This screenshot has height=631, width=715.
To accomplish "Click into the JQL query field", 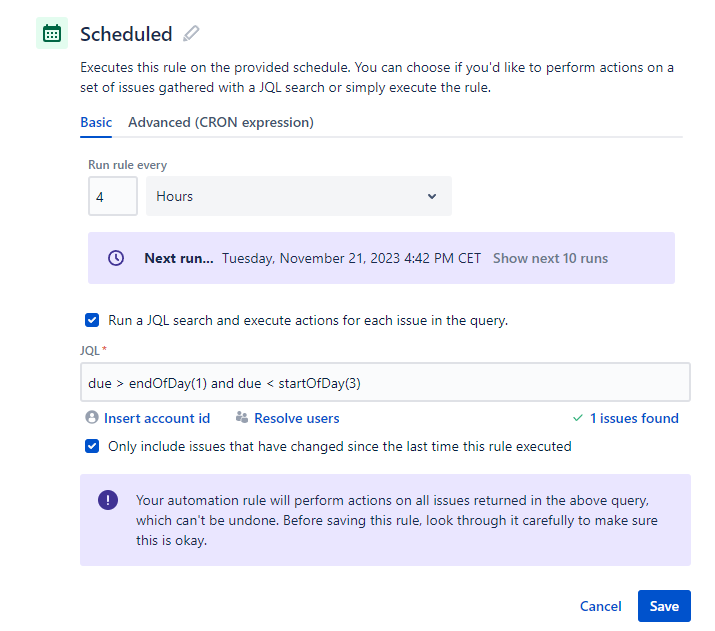I will click(385, 383).
